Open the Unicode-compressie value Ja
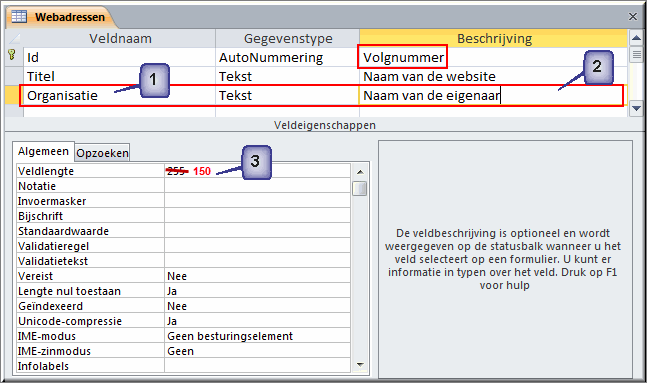647x383 pixels. [x=257, y=321]
